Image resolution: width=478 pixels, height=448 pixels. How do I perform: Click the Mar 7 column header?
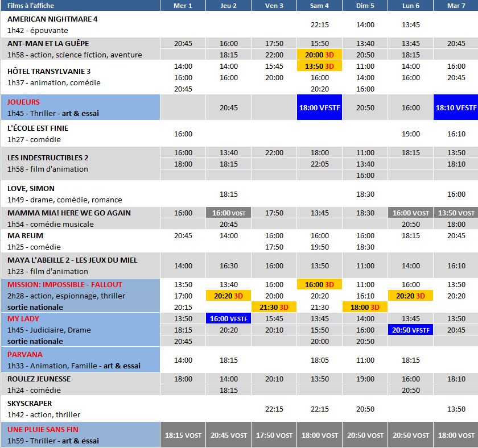point(456,6)
